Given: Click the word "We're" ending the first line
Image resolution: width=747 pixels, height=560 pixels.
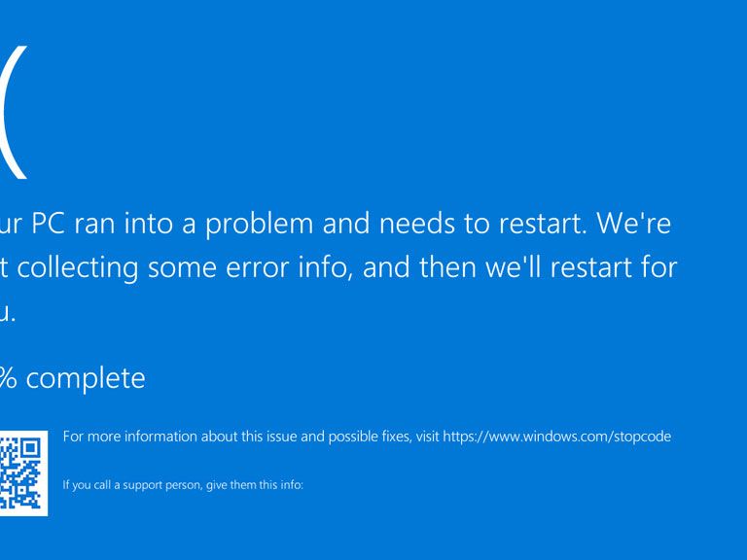Looking at the screenshot, I should pyautogui.click(x=633, y=224).
